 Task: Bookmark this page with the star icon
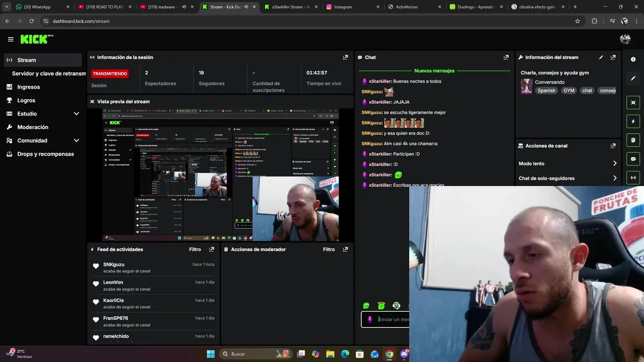(578, 21)
